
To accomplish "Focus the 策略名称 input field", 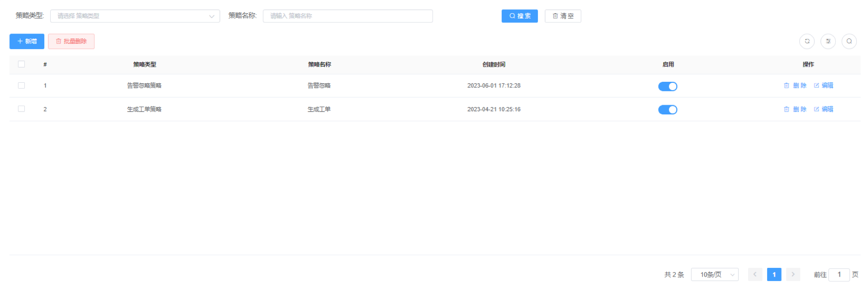I will point(347,16).
